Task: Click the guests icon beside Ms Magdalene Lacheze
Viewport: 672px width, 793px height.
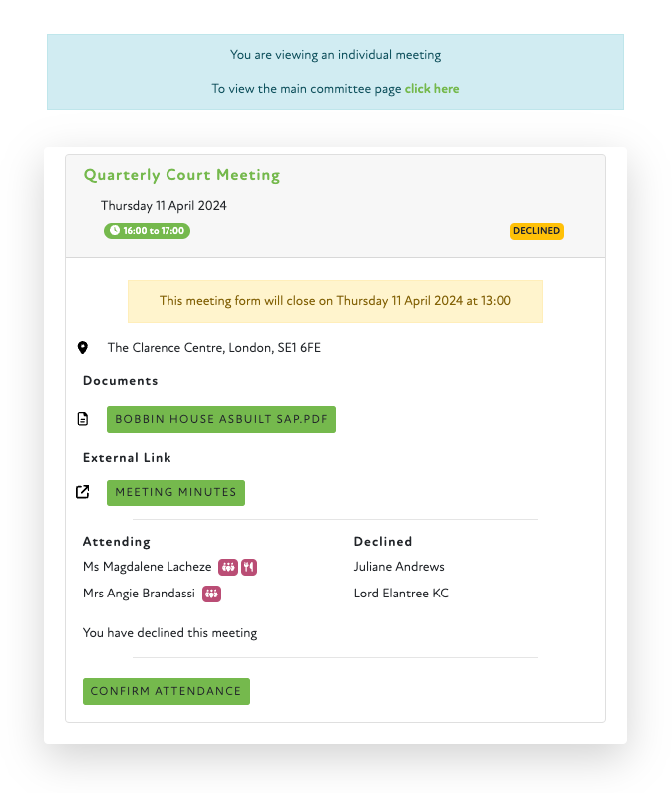Action: click(x=228, y=567)
